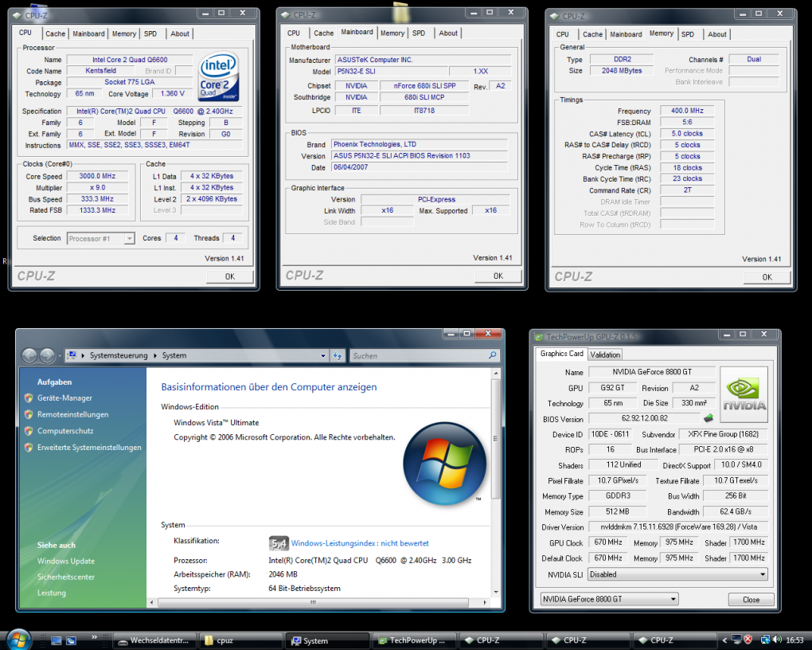Screen dimensions: 812x650
Task: Click the switch windows quick launch icon
Action: coord(71,640)
